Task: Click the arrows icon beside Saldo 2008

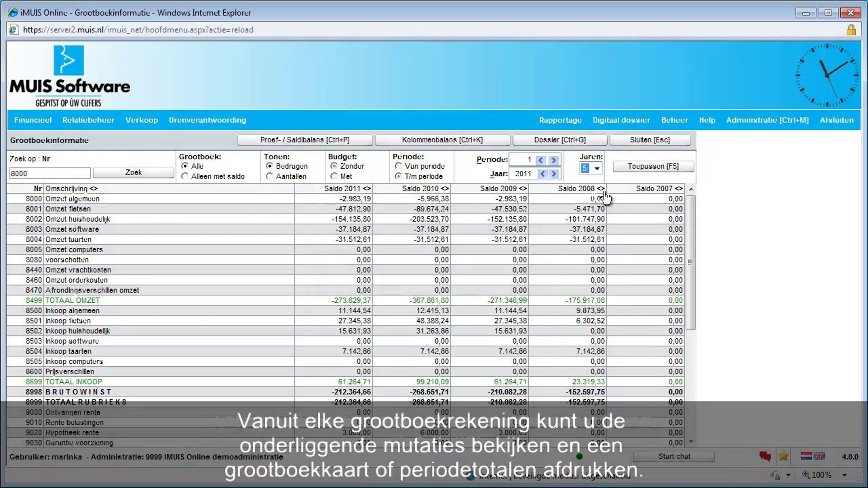Action: tap(601, 189)
